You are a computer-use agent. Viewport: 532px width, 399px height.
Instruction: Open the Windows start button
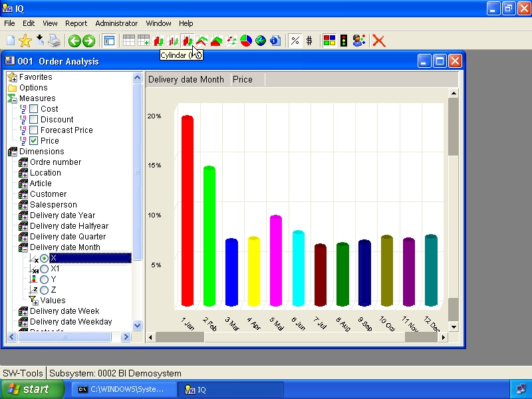point(32,389)
